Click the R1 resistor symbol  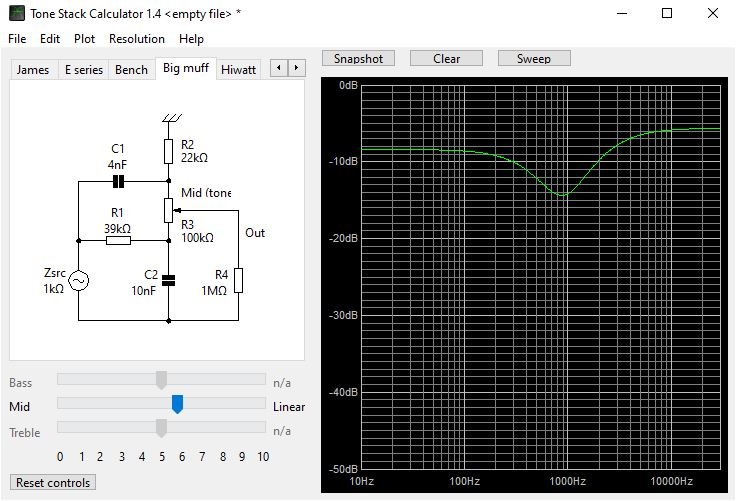[x=118, y=241]
